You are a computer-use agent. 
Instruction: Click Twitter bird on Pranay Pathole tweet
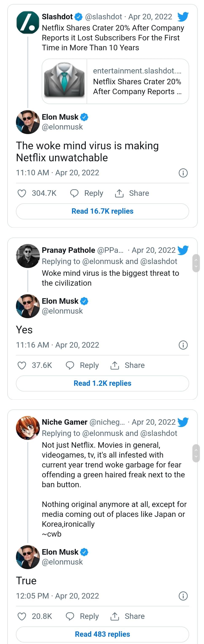(183, 250)
